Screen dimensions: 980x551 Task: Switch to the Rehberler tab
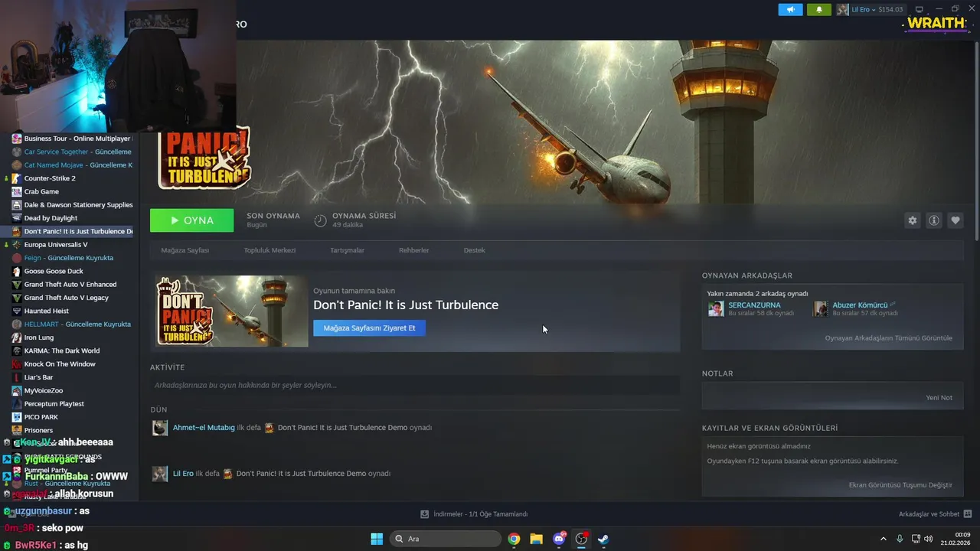click(413, 250)
